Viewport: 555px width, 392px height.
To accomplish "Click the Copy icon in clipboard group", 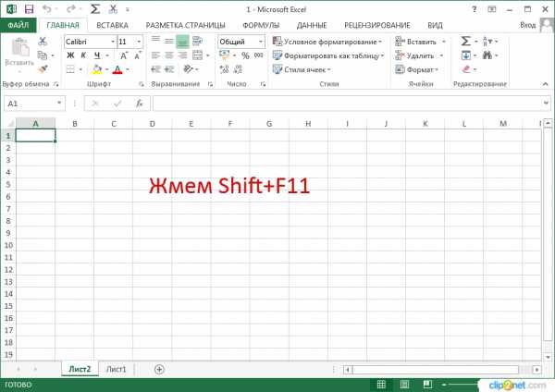I will [x=43, y=55].
